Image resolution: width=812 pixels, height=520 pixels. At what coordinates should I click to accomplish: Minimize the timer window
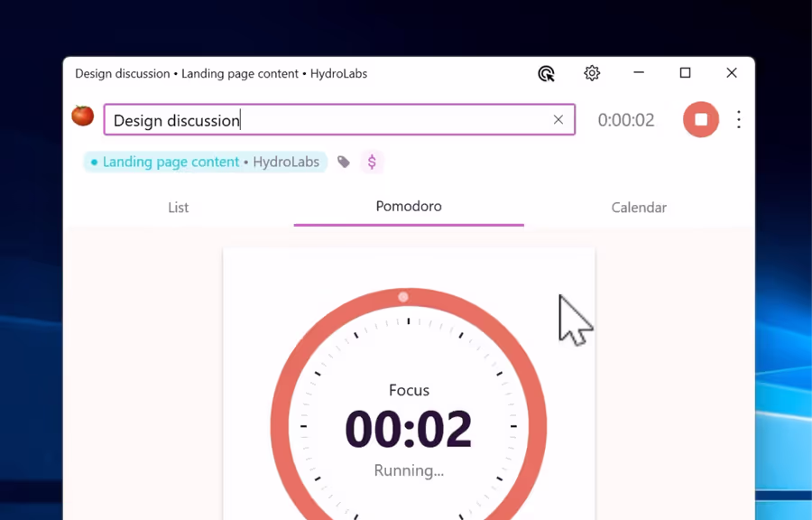pyautogui.click(x=639, y=73)
